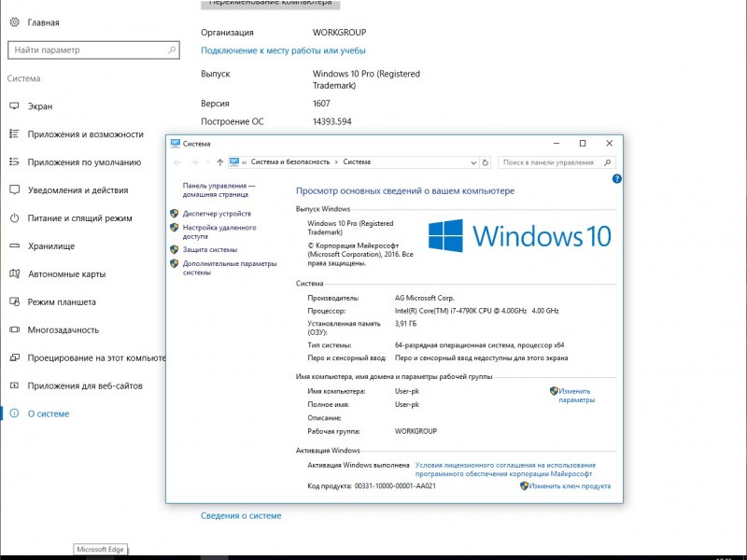Click manufacturer value AG Microsoft Corp.
Viewport: 747px width, 560px height.
[x=424, y=298]
